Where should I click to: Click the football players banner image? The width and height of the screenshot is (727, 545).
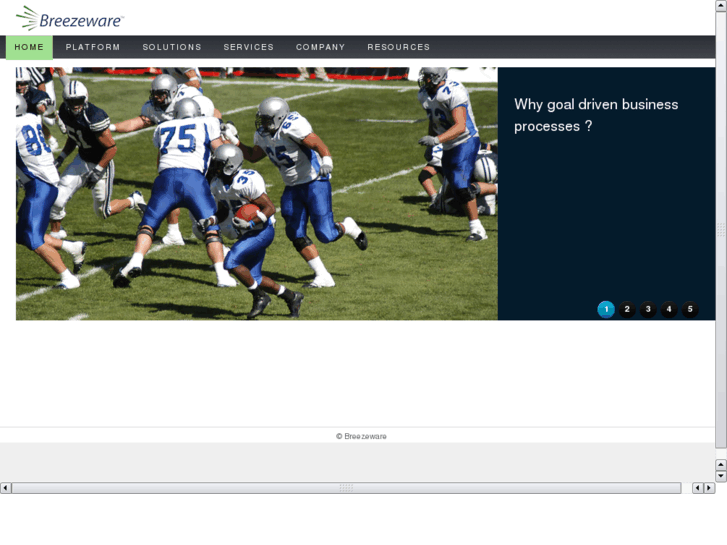click(257, 193)
